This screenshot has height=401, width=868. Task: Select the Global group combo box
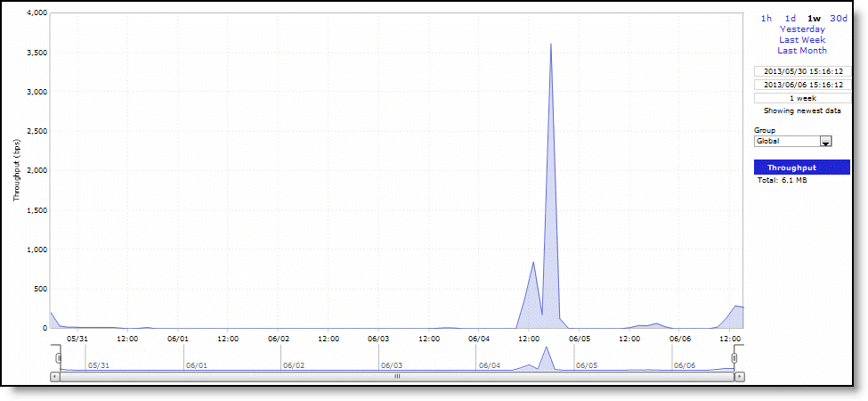pos(785,141)
